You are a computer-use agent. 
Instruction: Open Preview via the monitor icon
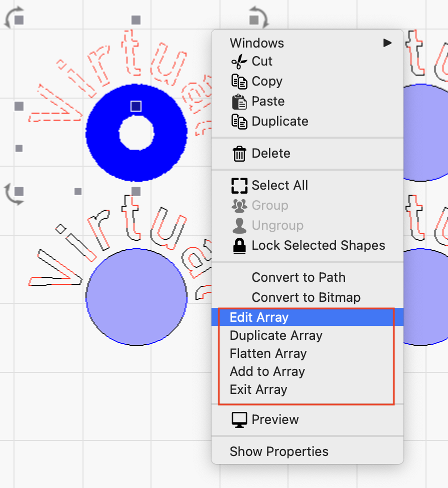coord(239,419)
